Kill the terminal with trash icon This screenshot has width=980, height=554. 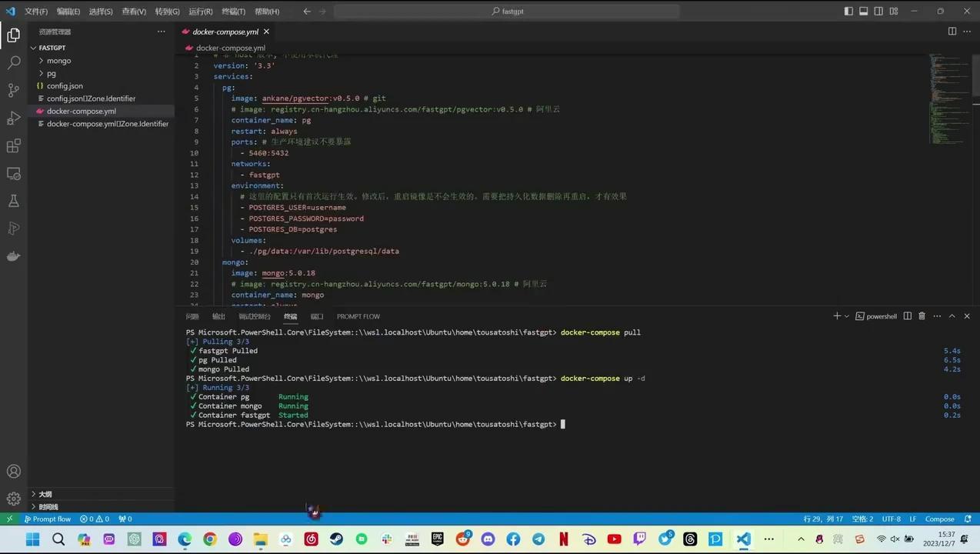[x=922, y=316]
